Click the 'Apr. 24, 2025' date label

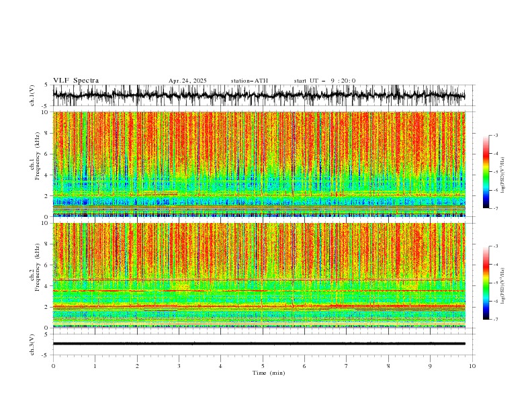[187, 81]
